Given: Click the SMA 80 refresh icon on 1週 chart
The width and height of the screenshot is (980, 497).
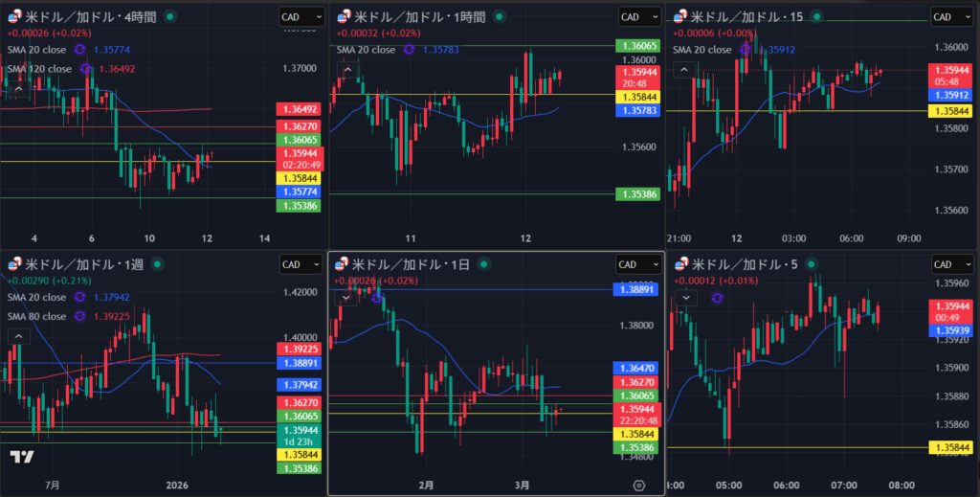Looking at the screenshot, I should [x=80, y=316].
